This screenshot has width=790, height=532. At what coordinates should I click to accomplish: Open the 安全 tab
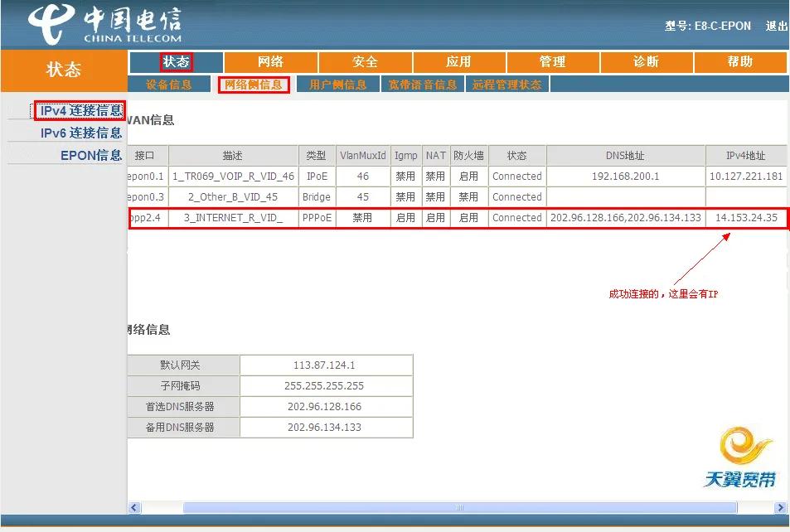click(x=365, y=62)
